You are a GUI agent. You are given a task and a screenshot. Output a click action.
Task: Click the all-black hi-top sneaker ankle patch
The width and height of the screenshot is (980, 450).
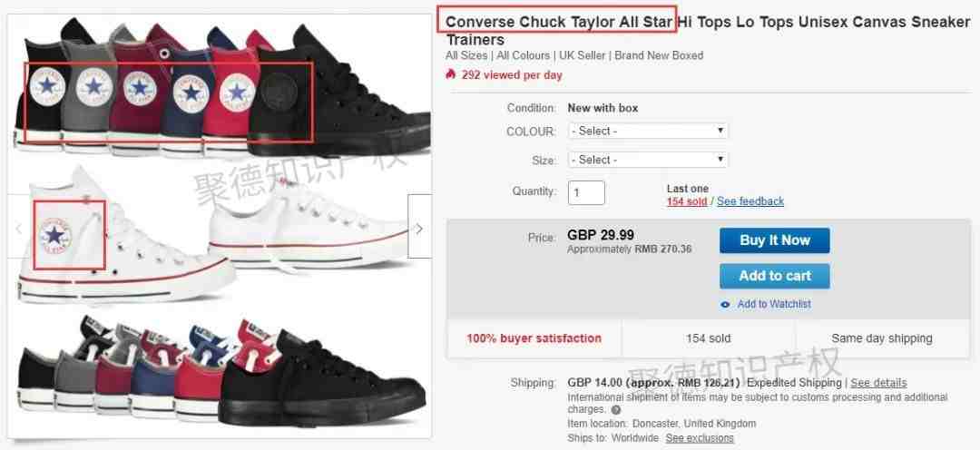[x=277, y=92]
